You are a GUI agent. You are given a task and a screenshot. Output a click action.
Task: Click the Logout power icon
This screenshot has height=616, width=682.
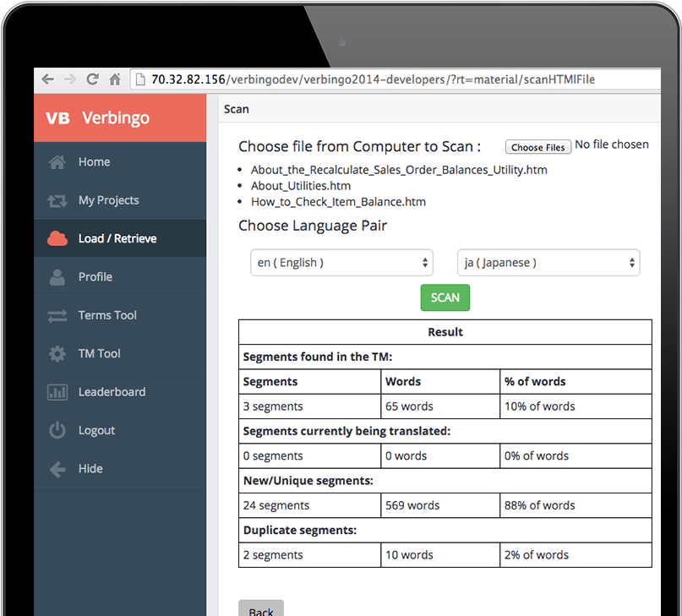click(57, 430)
